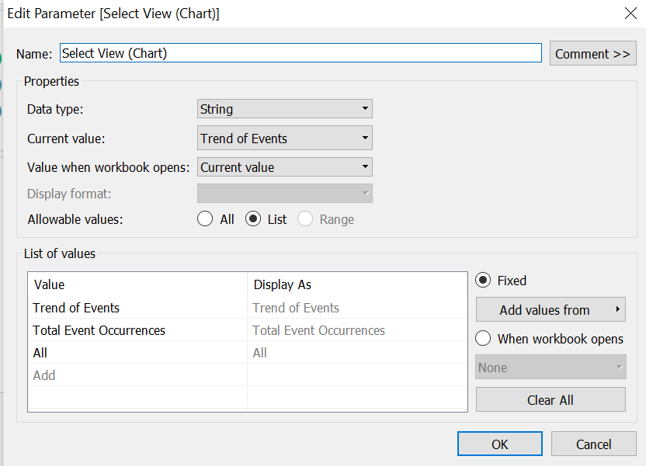Click Add values from button
Viewport: 648px width, 466px height.
(550, 310)
